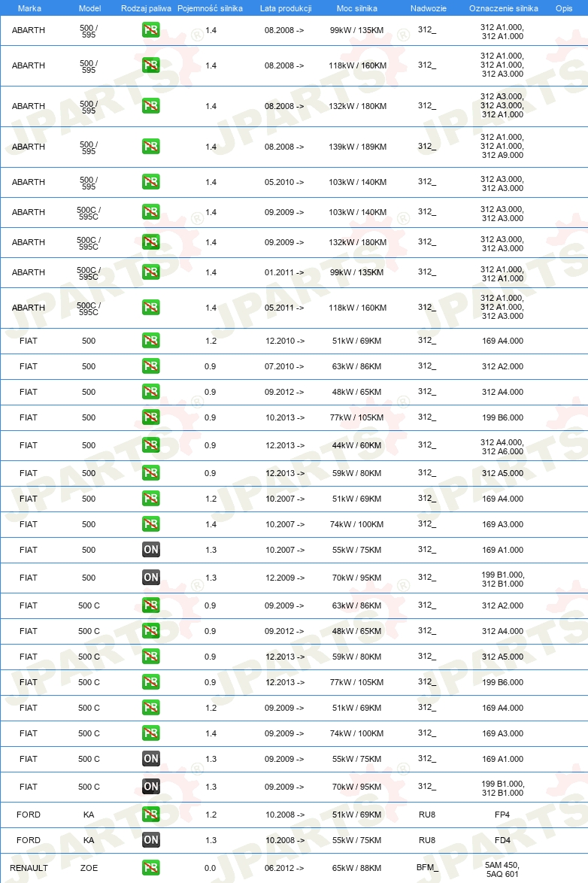Image resolution: width=588 pixels, height=883 pixels.
Task: Click the Lata produkcji column header
Action: [286, 8]
